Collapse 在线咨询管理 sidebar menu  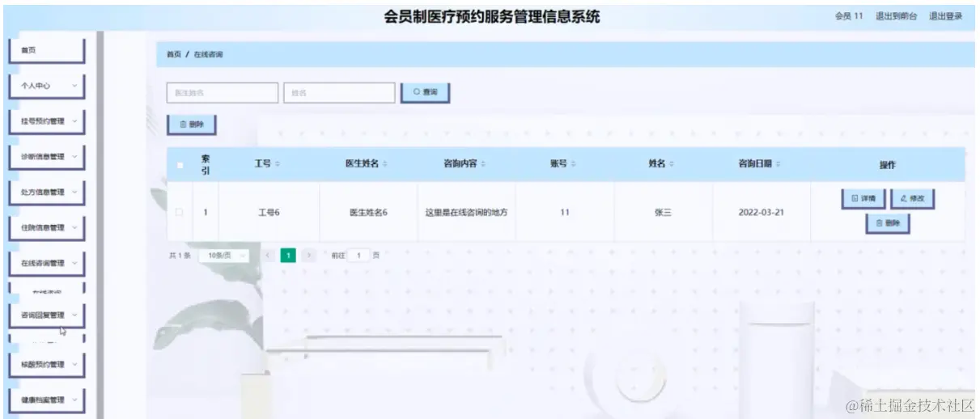tap(47, 264)
